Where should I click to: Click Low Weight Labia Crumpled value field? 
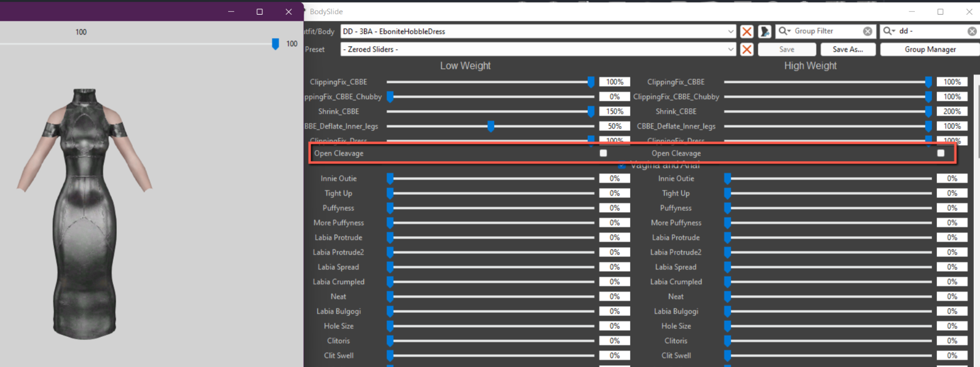click(615, 282)
